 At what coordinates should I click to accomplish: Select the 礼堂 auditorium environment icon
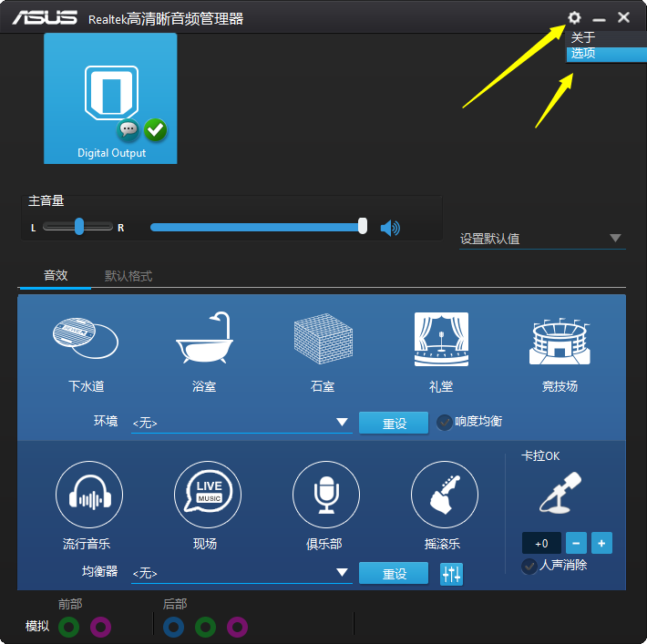coord(441,339)
